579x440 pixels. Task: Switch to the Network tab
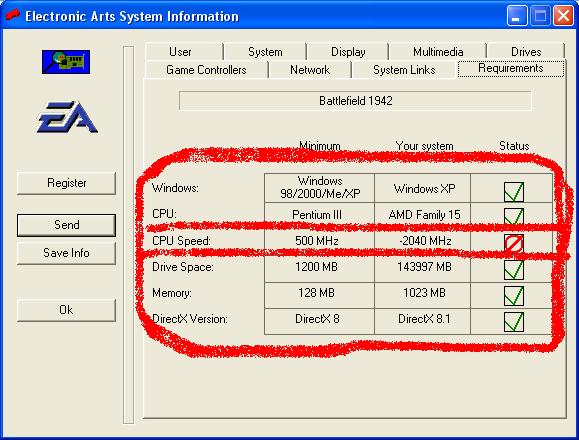pyautogui.click(x=310, y=70)
